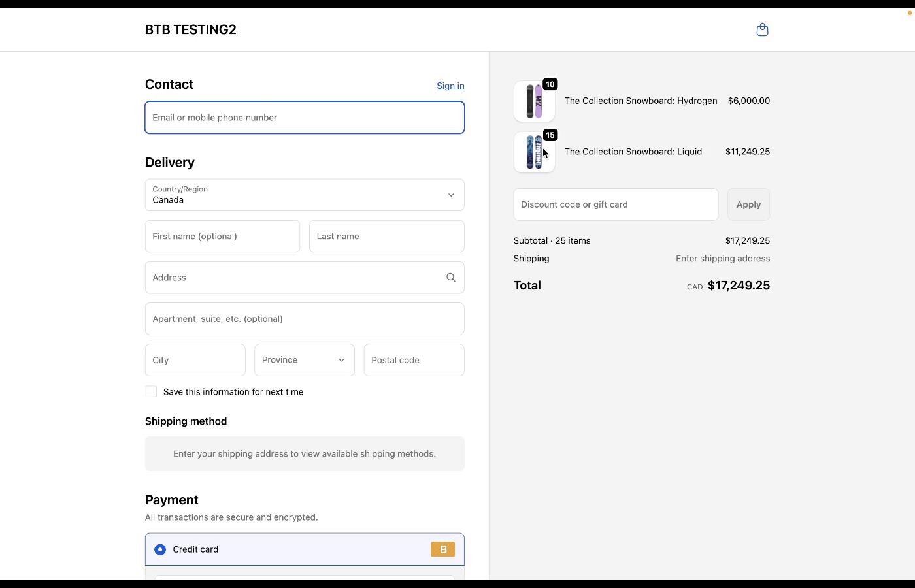
Task: Click the Postal code field
Action: pyautogui.click(x=414, y=360)
